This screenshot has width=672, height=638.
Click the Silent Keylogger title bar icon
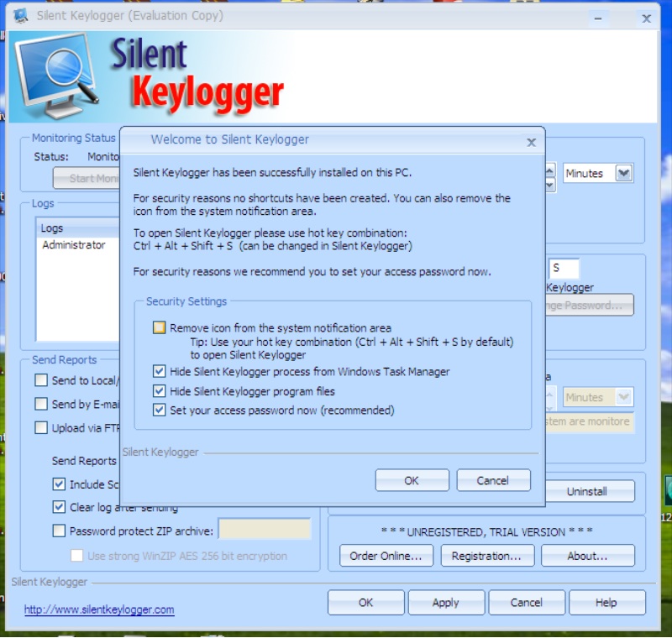point(21,16)
